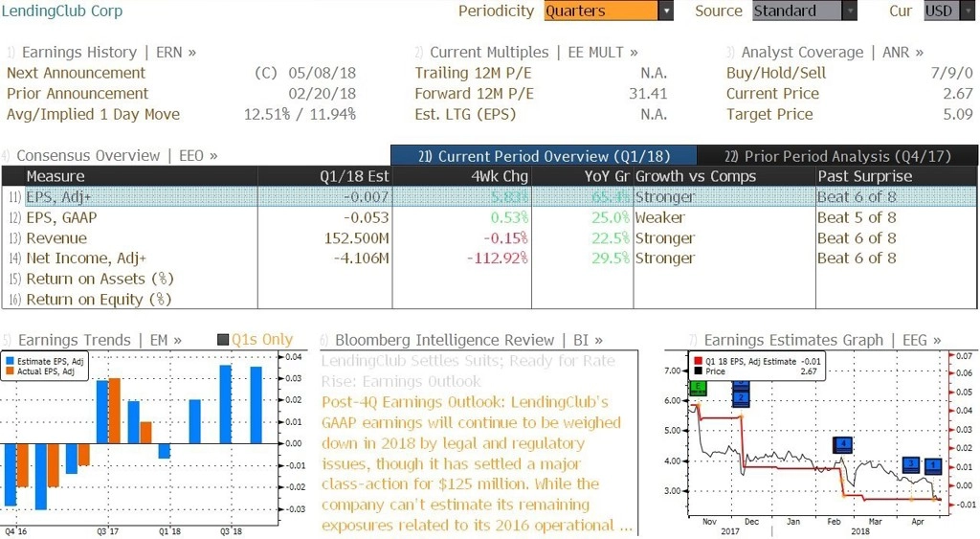Viewport: 980px width, 539px height.
Task: Select the Quarters periodicity field
Action: (601, 11)
